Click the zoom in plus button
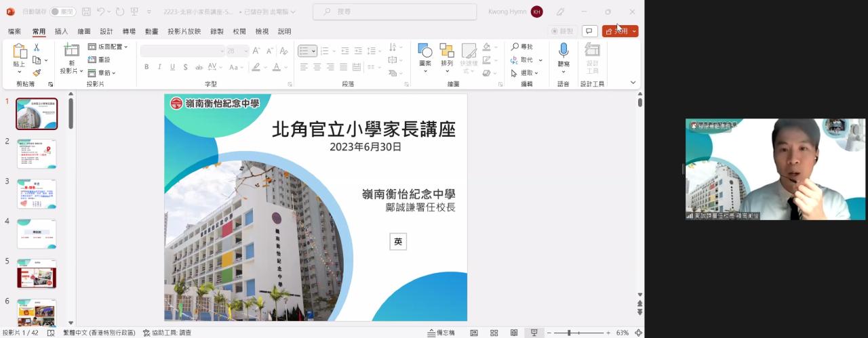This screenshot has width=868, height=338. tap(608, 333)
